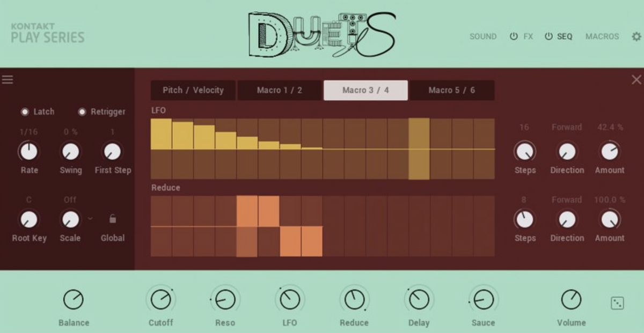Click the Balance knob

click(74, 300)
